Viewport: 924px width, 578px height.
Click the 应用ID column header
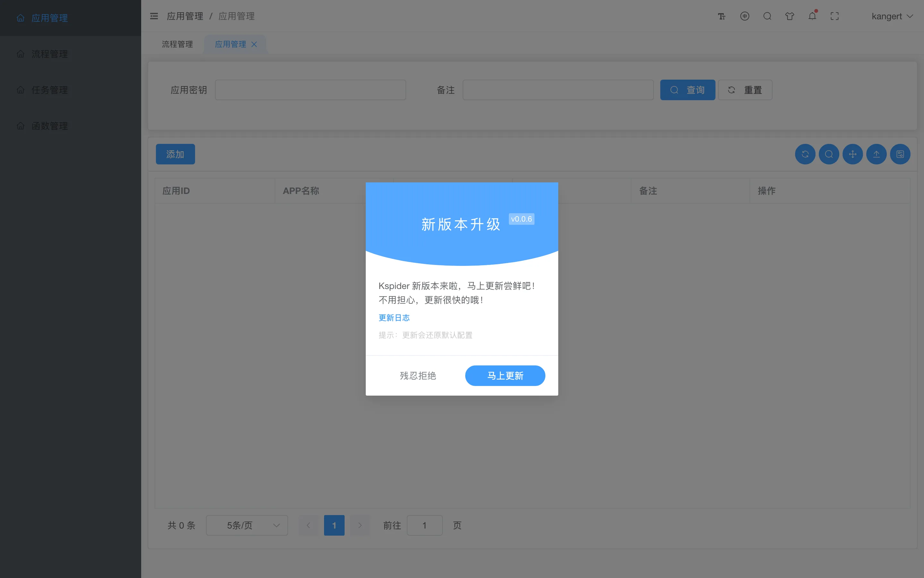pos(215,191)
